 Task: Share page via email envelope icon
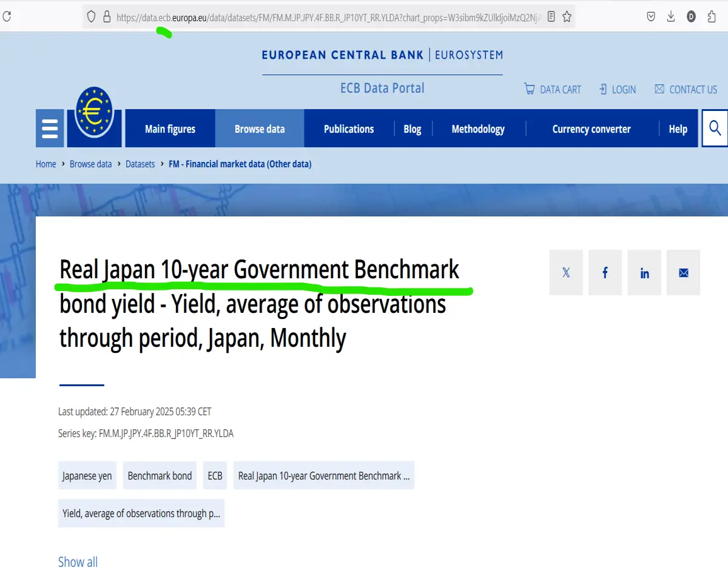click(x=684, y=272)
